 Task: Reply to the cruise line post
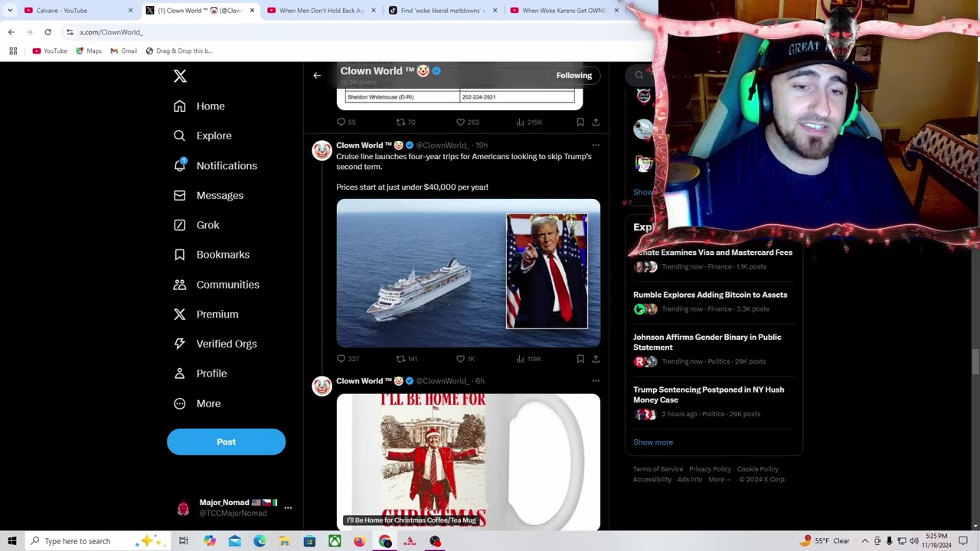click(341, 358)
